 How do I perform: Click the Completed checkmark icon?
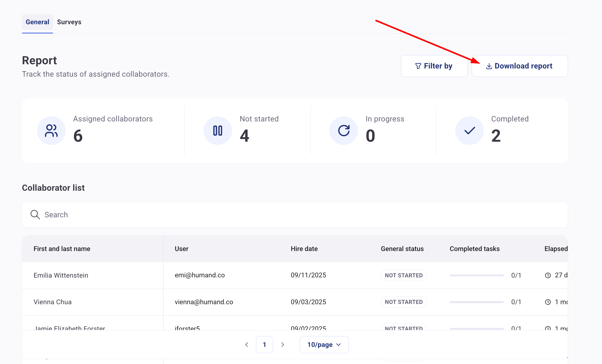[x=469, y=131]
